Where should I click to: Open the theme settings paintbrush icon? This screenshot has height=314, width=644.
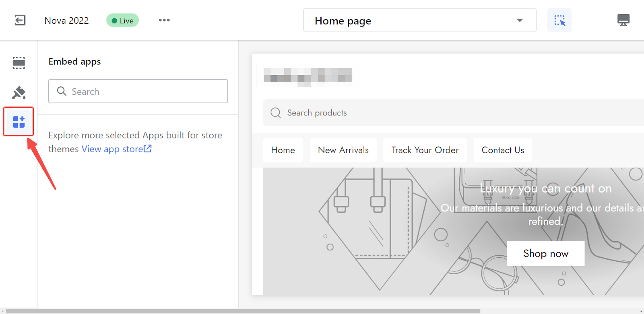pos(19,92)
